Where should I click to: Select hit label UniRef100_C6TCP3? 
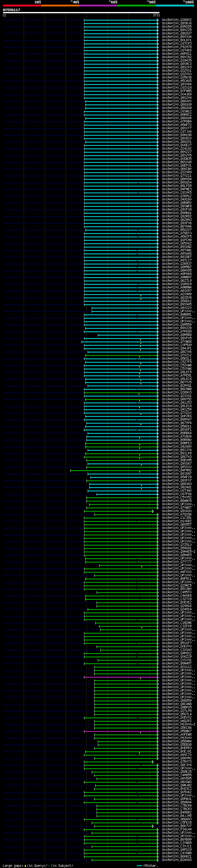pyautogui.click(x=176, y=43)
